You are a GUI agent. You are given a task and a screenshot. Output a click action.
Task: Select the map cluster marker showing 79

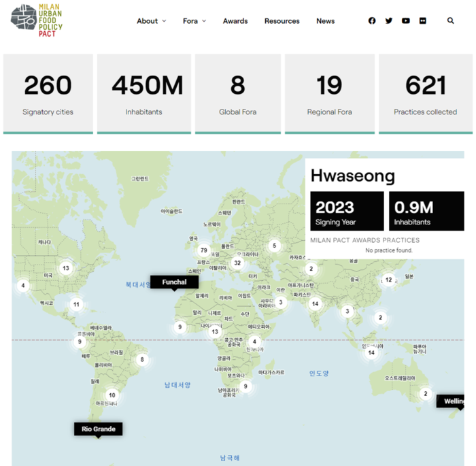point(203,250)
